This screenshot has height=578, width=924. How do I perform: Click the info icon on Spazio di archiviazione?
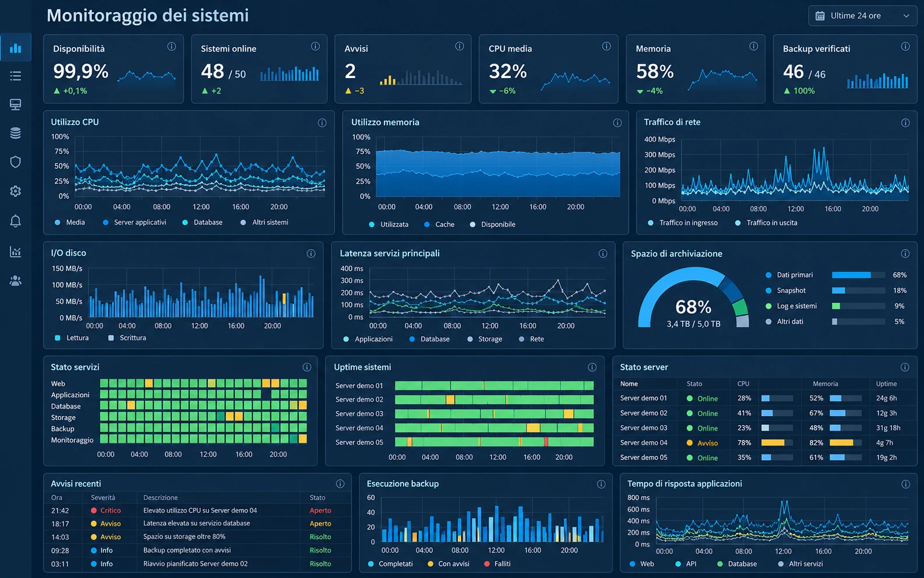(905, 253)
